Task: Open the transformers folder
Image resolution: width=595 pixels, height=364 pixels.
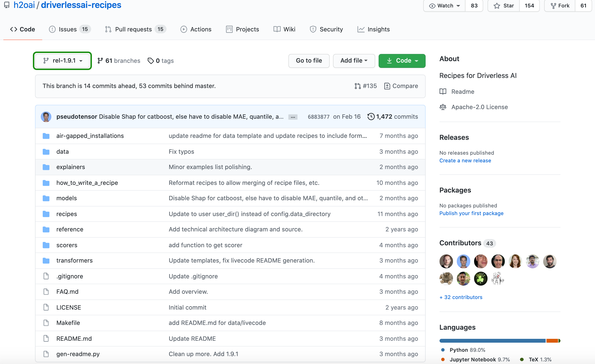Action: 74,260
